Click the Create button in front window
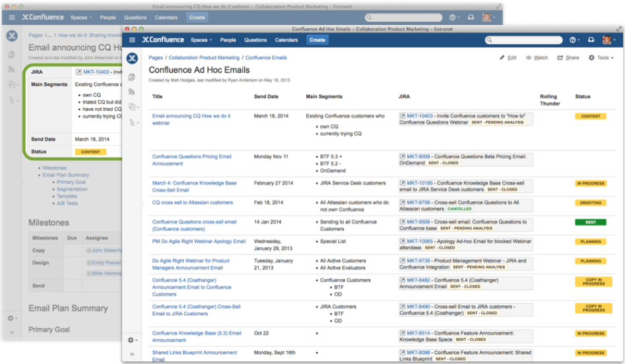This screenshot has height=364, width=625. pos(317,40)
